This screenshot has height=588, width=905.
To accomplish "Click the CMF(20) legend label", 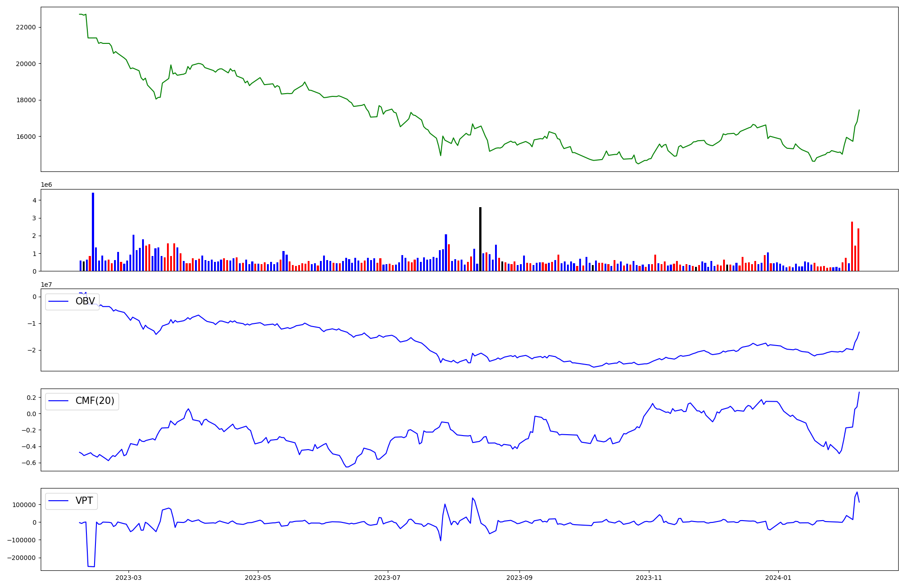I will tap(95, 401).
